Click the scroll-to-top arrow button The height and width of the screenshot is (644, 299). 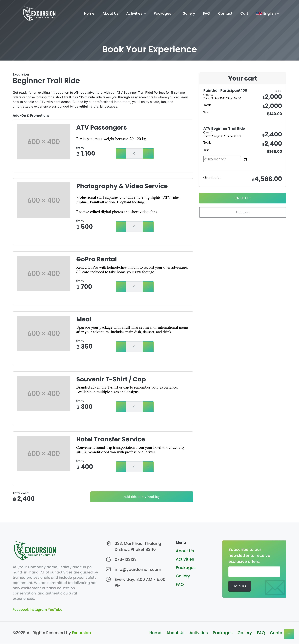point(289,633)
